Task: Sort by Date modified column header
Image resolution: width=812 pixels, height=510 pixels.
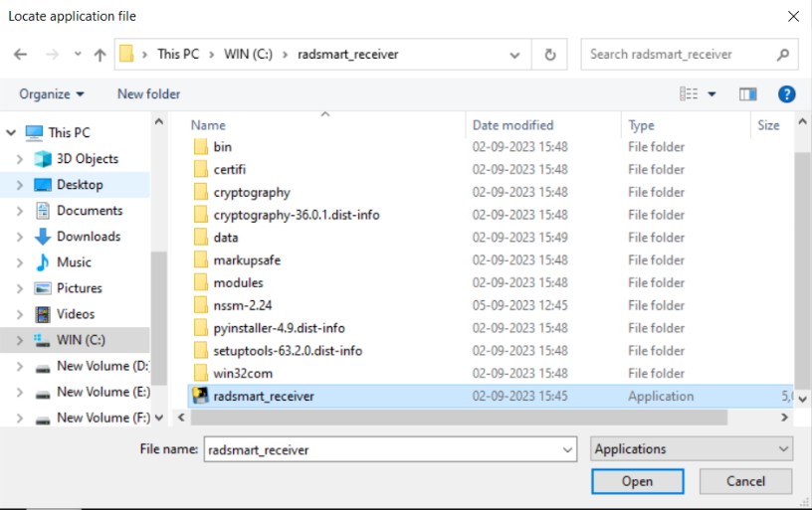Action: (x=512, y=125)
